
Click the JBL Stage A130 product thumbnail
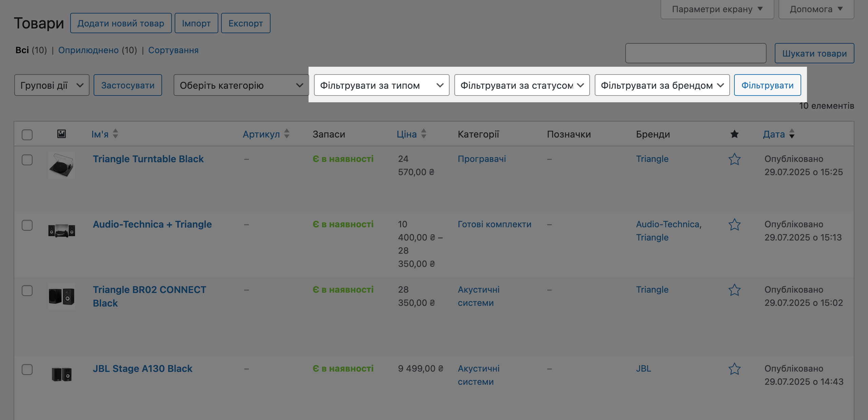coord(61,374)
